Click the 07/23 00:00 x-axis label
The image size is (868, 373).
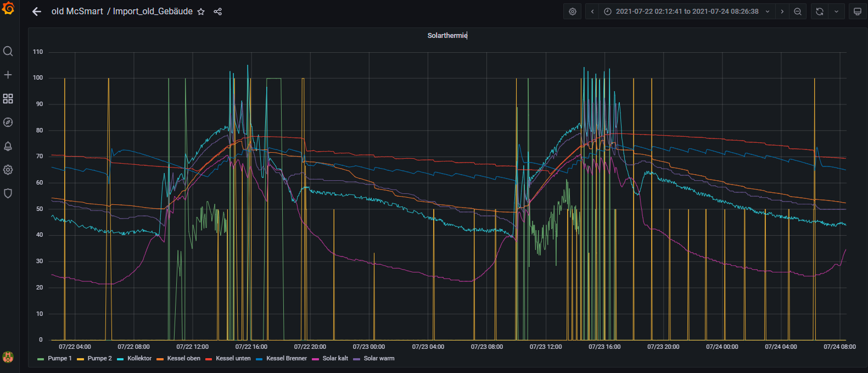(x=369, y=347)
